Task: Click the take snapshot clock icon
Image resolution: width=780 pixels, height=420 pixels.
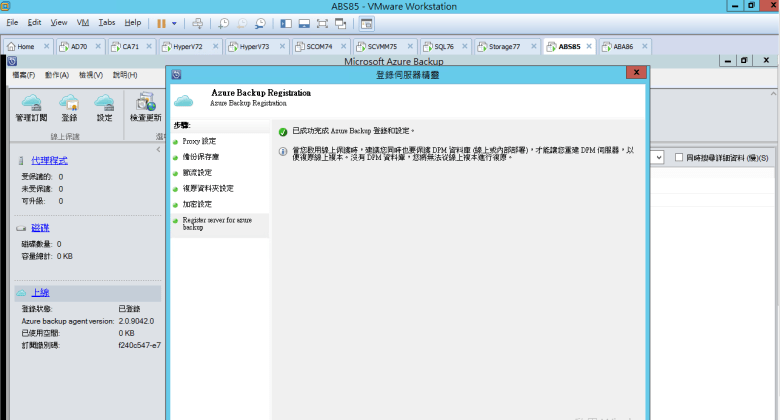Action: 223,22
